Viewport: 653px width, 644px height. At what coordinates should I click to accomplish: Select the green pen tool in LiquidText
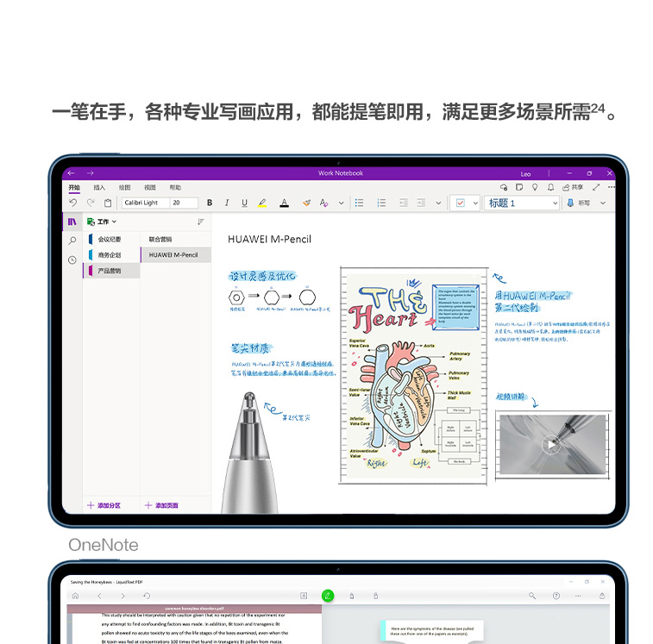[x=328, y=596]
